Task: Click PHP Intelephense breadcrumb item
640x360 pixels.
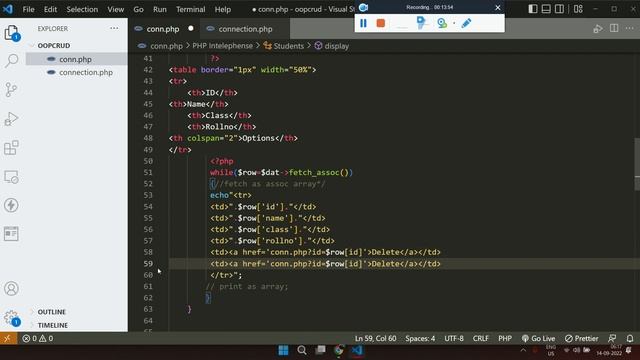Action: [222, 46]
